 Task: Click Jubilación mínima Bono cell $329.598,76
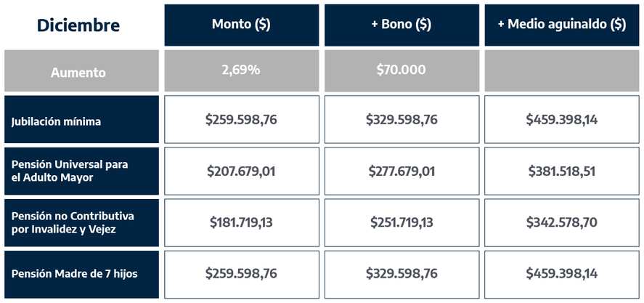[x=401, y=120]
